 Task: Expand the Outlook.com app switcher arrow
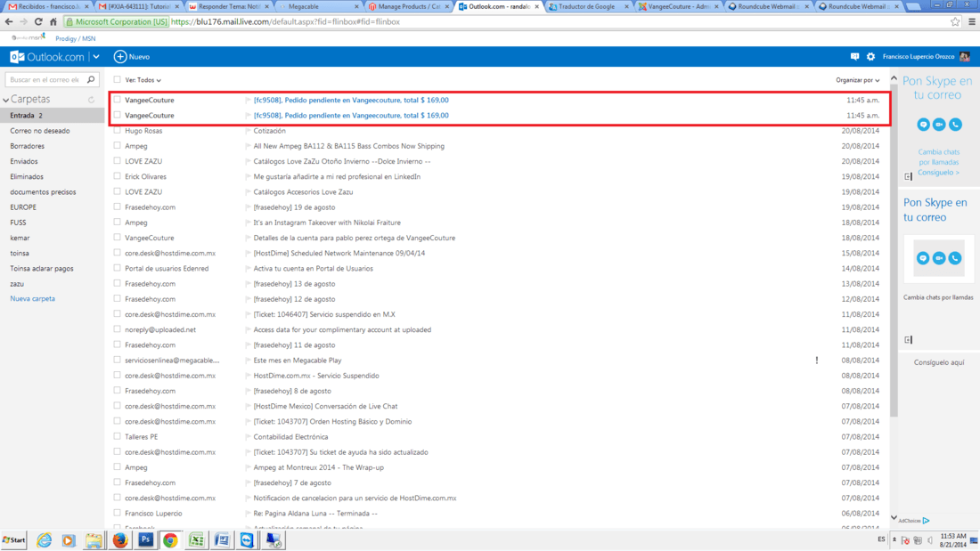coord(96,57)
